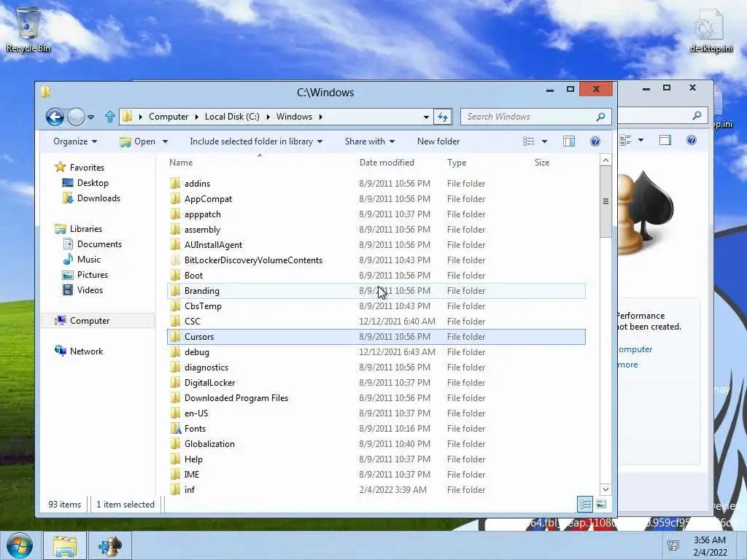747x560 pixels.
Task: Click the Back navigation arrow
Action: 55,117
